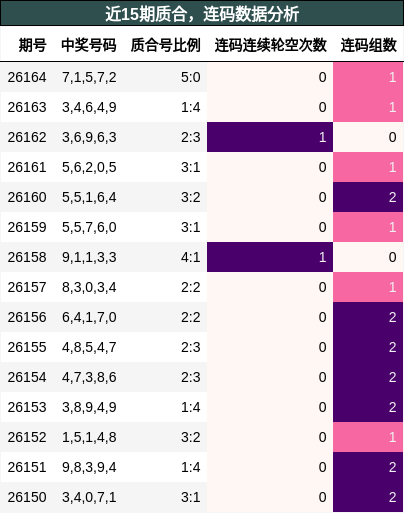Click purple 轮空 cell in row 26158
Screen dimensions: 404x513
tap(270, 257)
